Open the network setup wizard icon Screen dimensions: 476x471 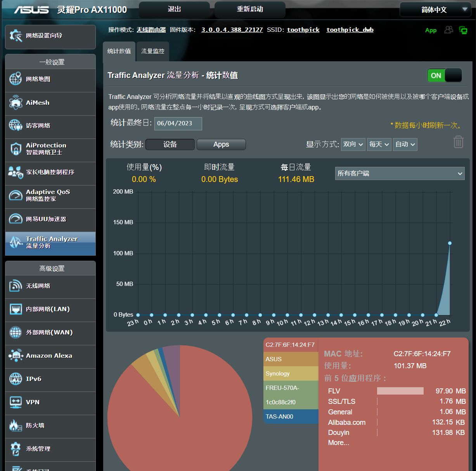point(16,36)
